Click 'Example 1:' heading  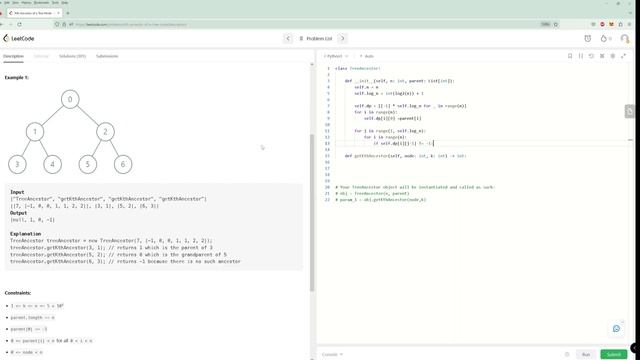(17, 77)
